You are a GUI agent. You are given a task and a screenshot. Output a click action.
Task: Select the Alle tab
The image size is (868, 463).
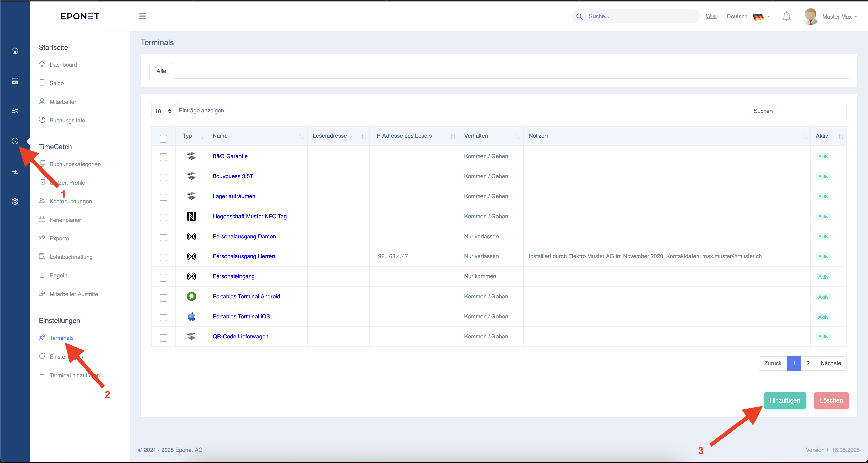point(161,71)
